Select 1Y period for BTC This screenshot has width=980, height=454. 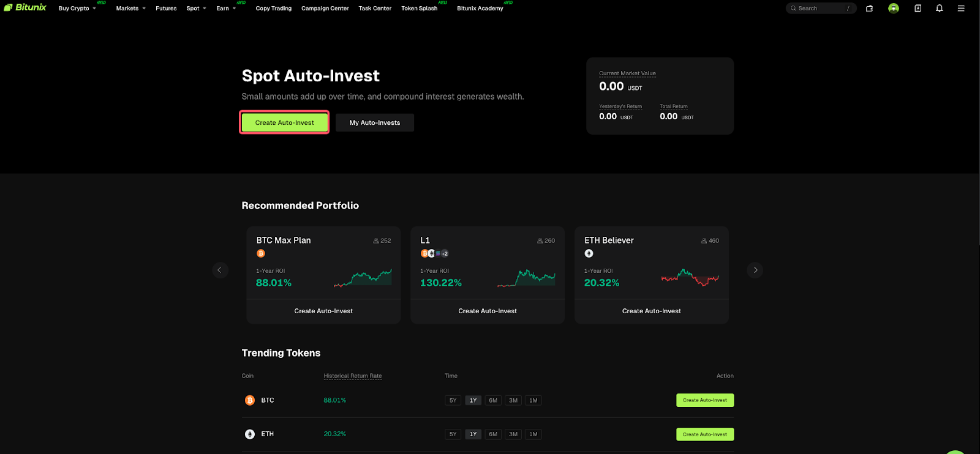(473, 400)
